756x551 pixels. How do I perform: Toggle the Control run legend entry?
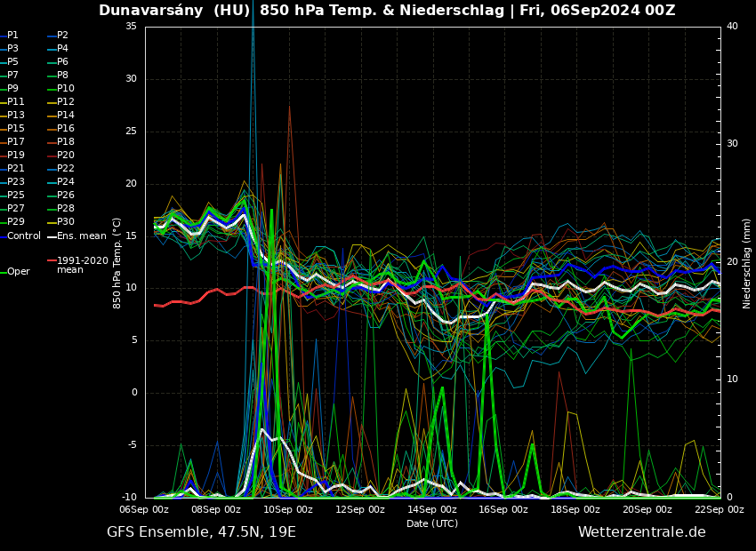(x=24, y=236)
